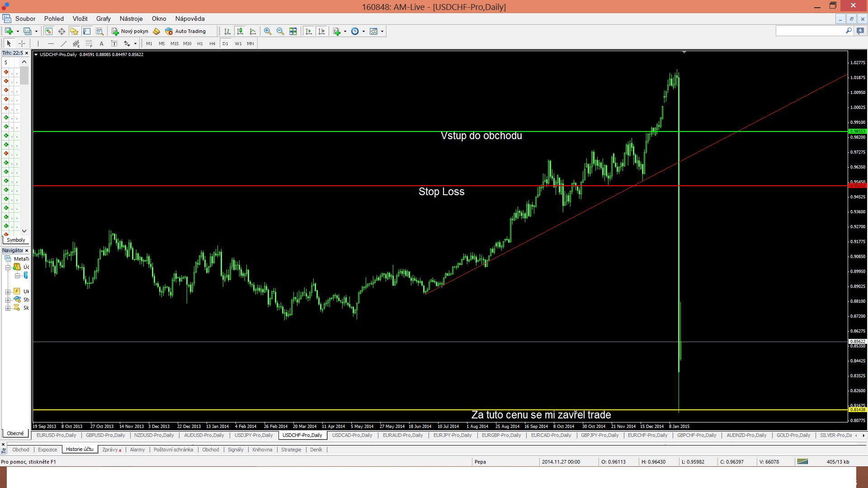Switch chart to line chart
868x488 pixels.
(253, 31)
